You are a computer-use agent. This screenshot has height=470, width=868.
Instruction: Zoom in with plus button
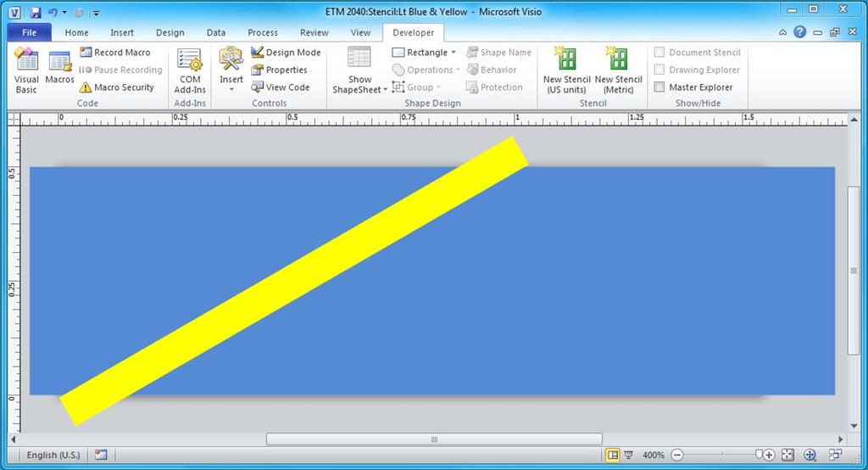pyautogui.click(x=768, y=455)
